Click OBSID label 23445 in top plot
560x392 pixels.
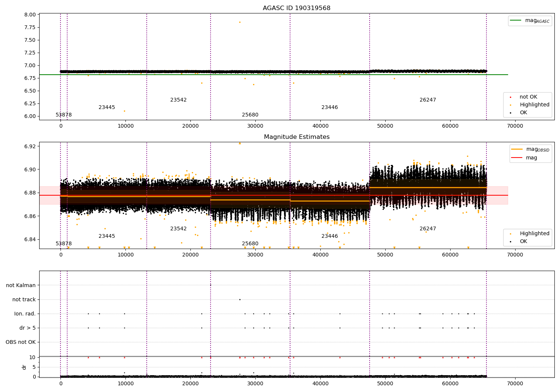click(x=107, y=108)
